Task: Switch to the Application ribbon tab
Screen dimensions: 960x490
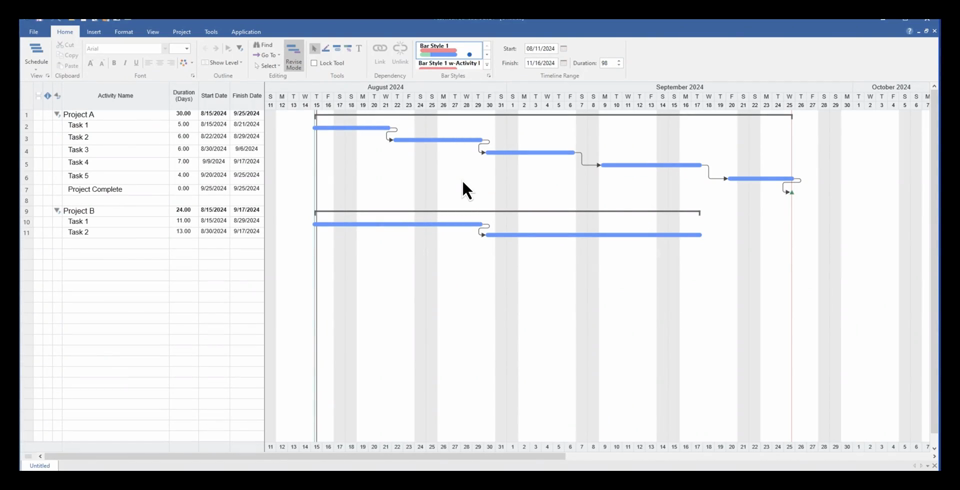Action: pyautogui.click(x=246, y=32)
